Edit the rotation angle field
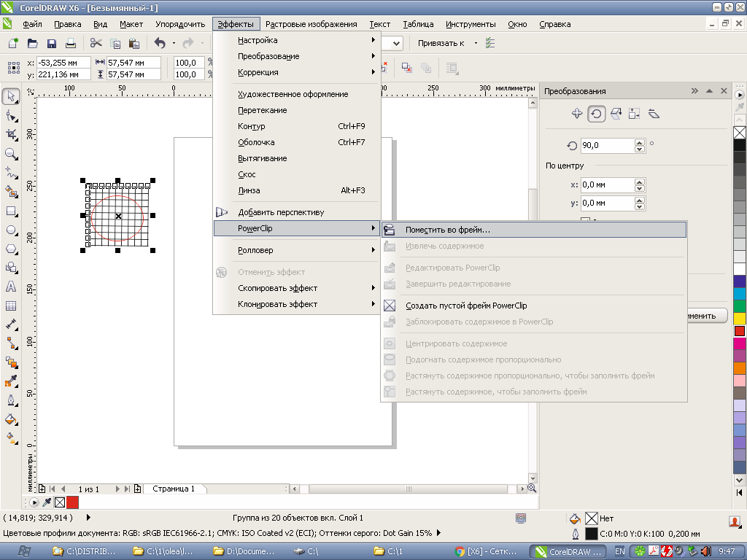The width and height of the screenshot is (747, 560). click(608, 146)
